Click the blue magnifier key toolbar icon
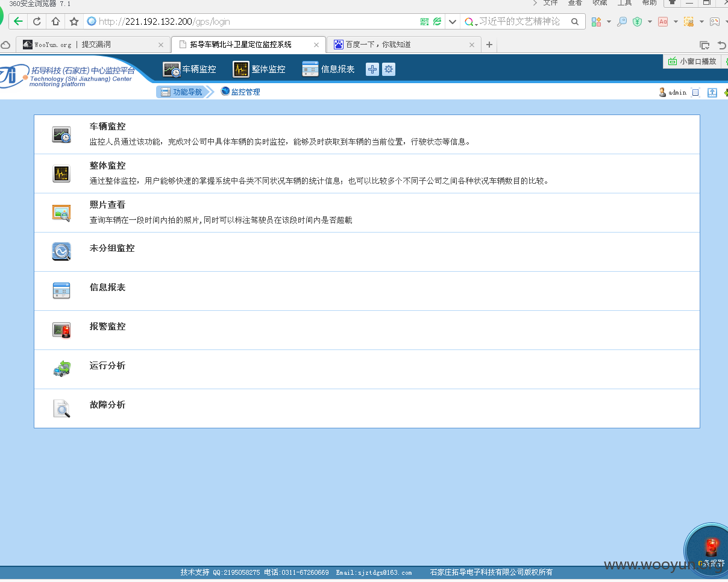This screenshot has width=728, height=582. (622, 22)
